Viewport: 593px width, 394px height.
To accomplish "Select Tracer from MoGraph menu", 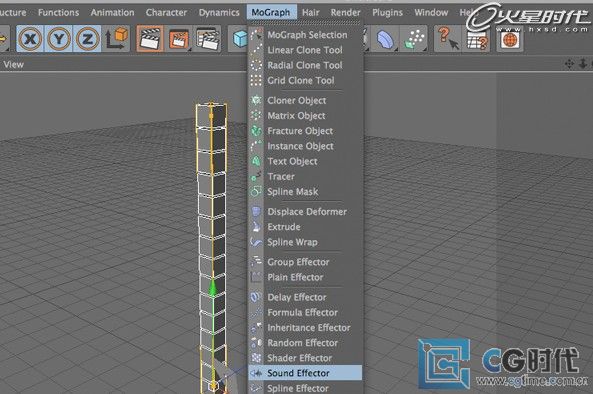I will click(x=305, y=176).
